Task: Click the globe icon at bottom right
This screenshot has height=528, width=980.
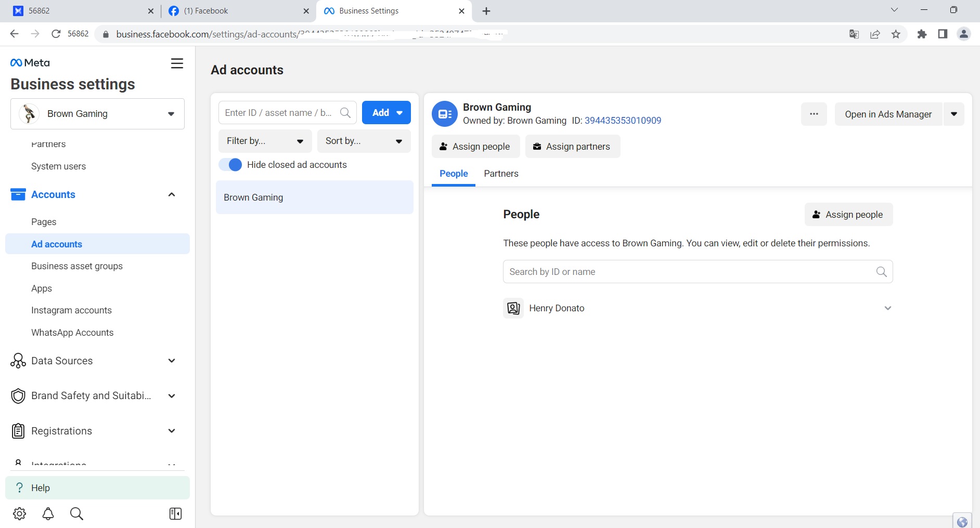Action: click(x=962, y=521)
